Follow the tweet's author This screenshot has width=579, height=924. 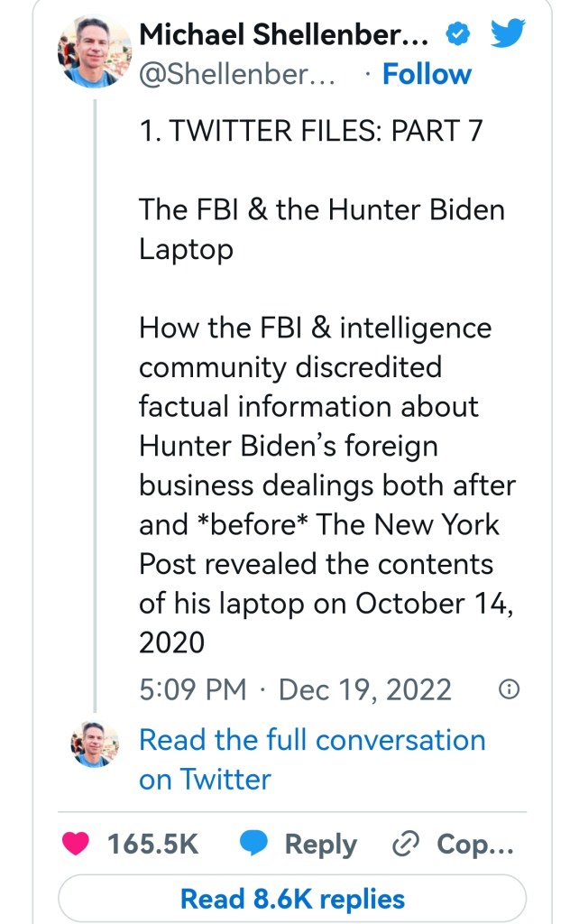427,75
